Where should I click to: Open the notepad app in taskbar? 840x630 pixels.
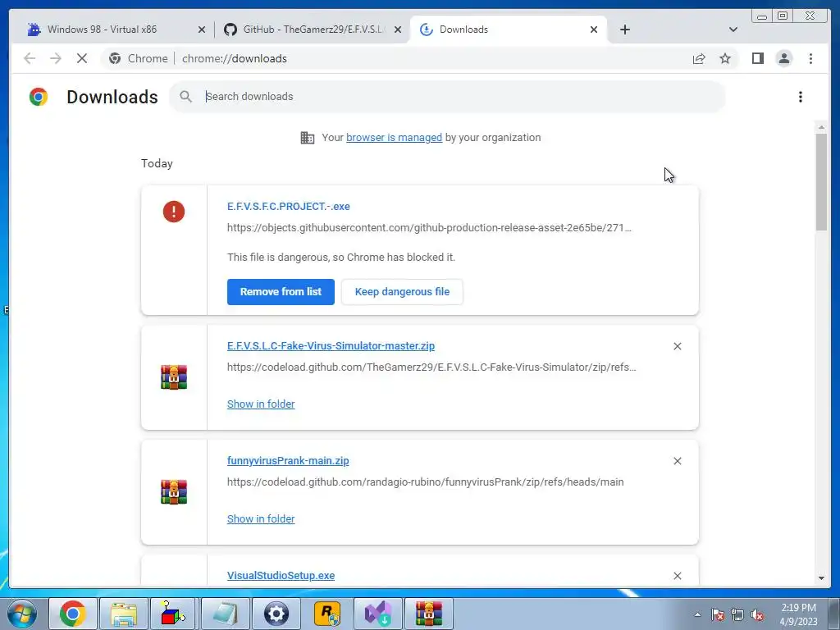(x=225, y=614)
